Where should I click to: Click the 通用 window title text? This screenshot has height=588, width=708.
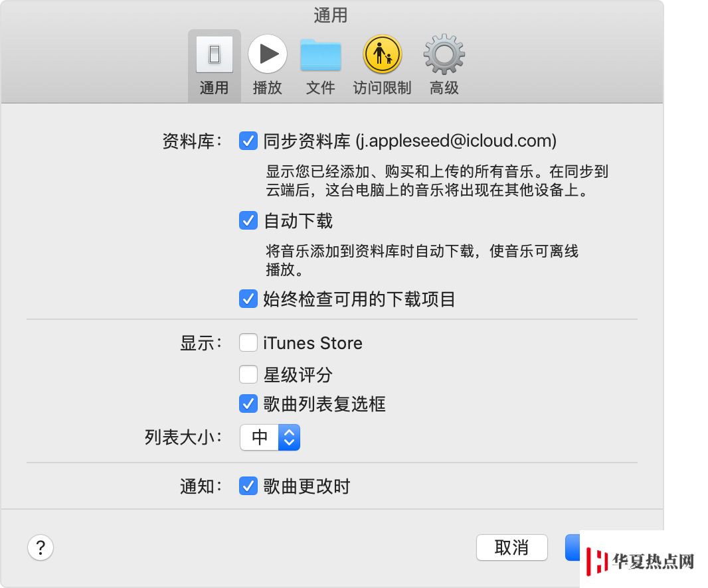pyautogui.click(x=331, y=15)
